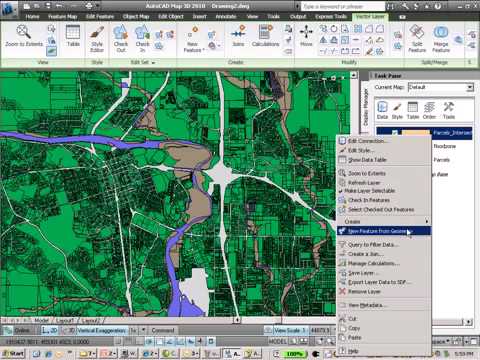Click the Command button in status bar
The width and height of the screenshot is (480, 360).
[163, 330]
